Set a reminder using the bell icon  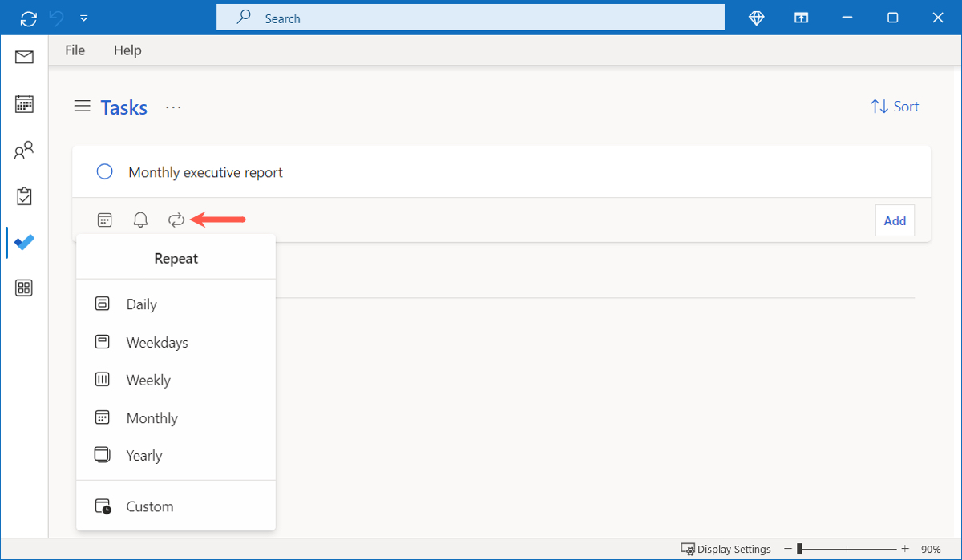pos(140,219)
